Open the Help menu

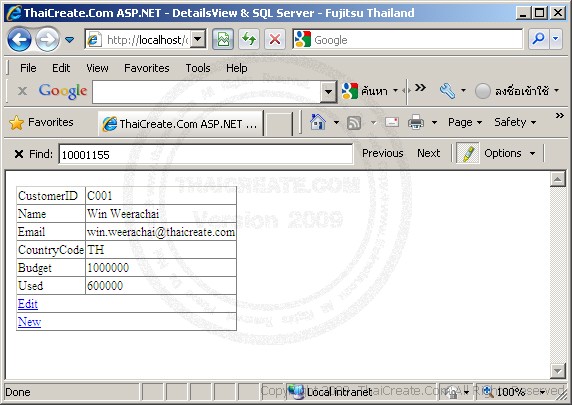[x=236, y=68]
